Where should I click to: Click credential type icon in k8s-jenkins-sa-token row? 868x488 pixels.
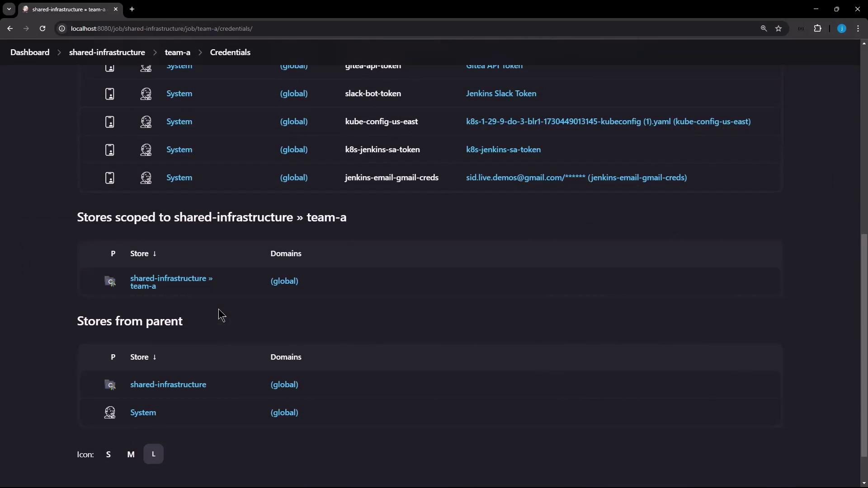[x=110, y=150]
